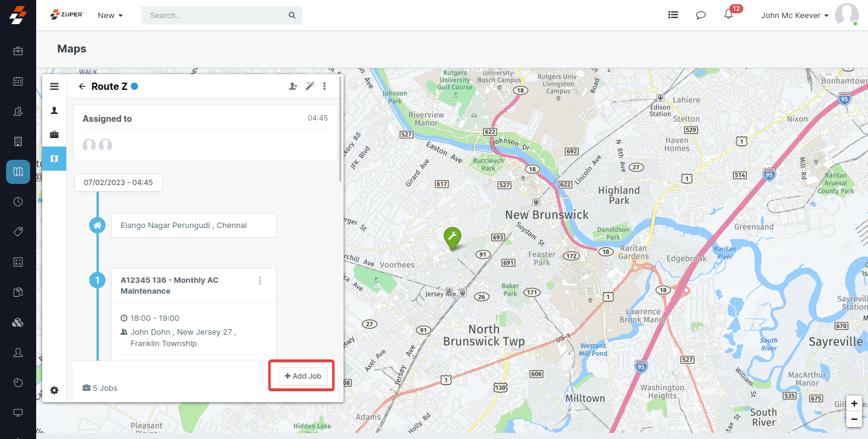Zoom in on the map
The image size is (868, 439).
[x=854, y=403]
